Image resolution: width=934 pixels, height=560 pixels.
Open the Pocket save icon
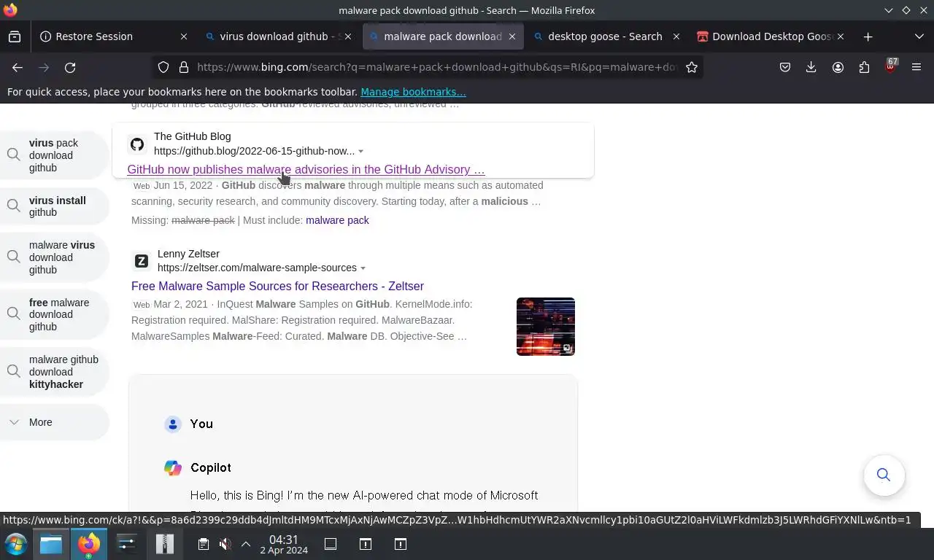coord(785,67)
